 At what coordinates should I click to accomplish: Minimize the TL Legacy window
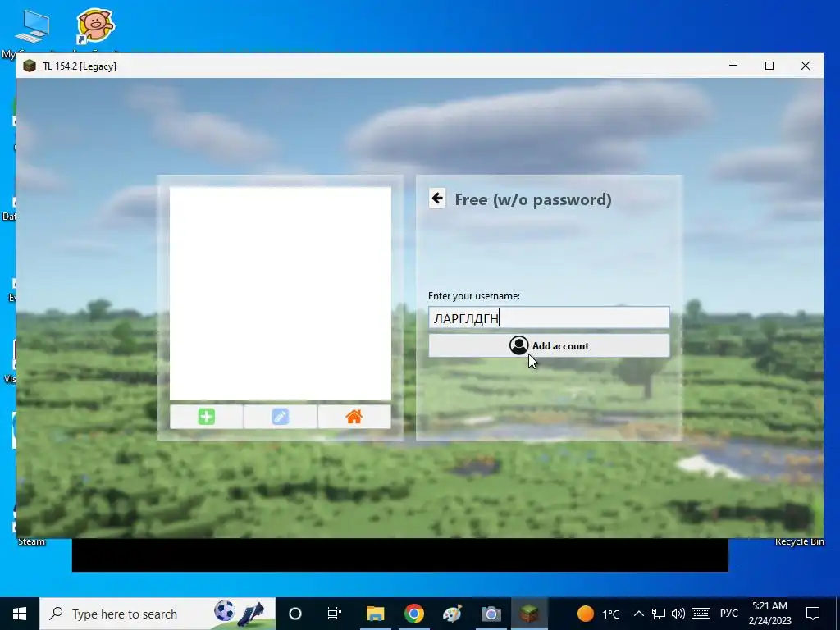(x=733, y=66)
